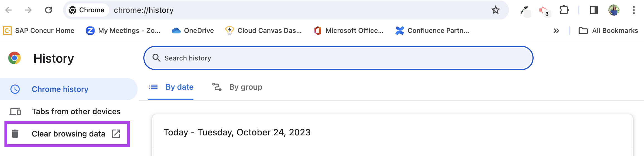Switch to the By group tab
Viewport: 644px width, 156px height.
point(237,87)
